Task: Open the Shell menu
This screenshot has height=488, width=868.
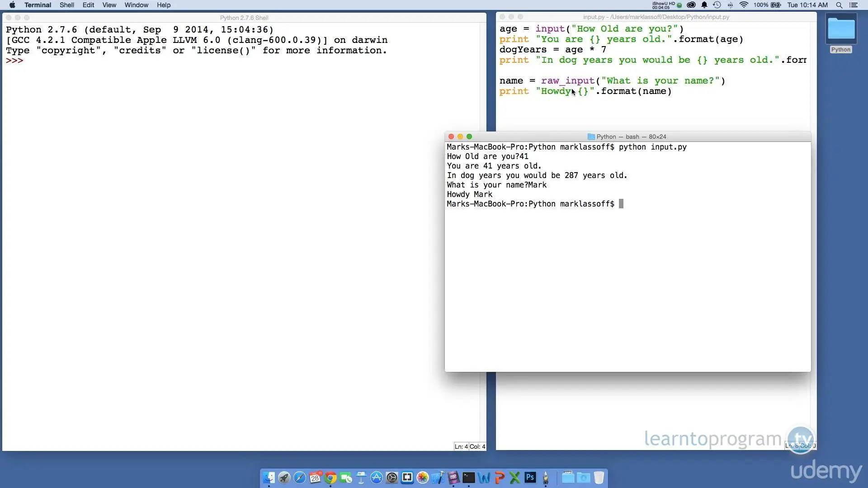Action: coord(67,5)
